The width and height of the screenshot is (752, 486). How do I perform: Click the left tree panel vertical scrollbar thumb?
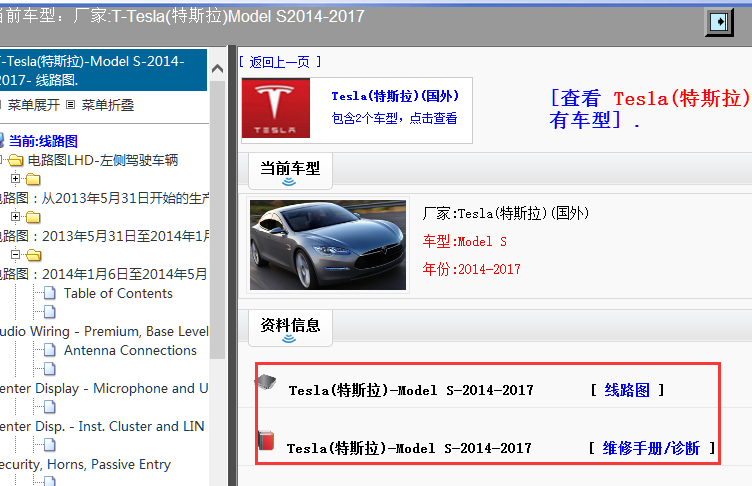[x=217, y=220]
